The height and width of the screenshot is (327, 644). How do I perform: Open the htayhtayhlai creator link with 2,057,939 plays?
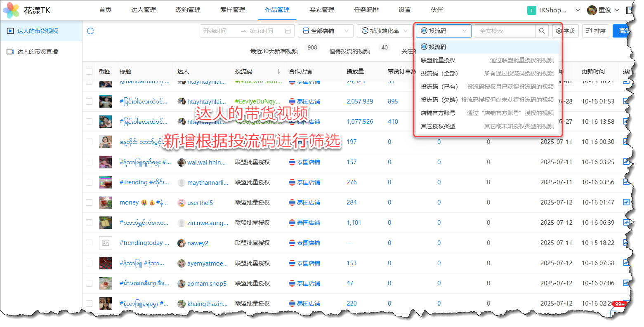click(x=206, y=101)
